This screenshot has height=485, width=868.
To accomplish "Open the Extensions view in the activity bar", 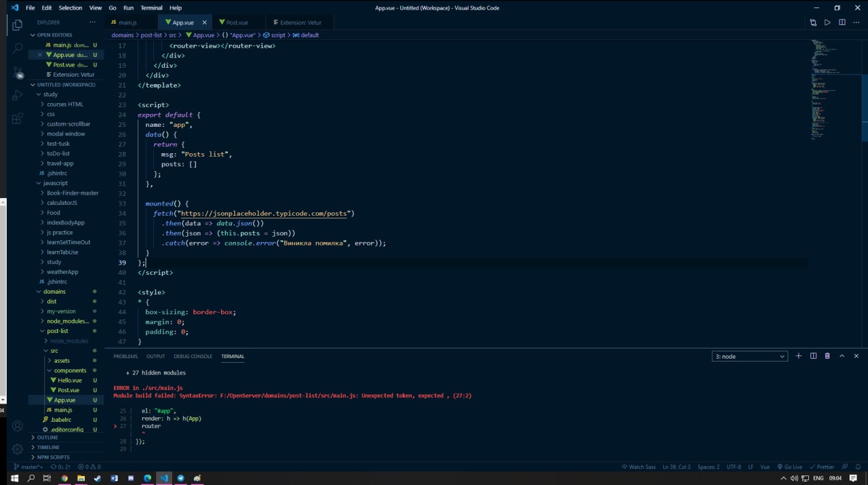I will click(x=18, y=119).
